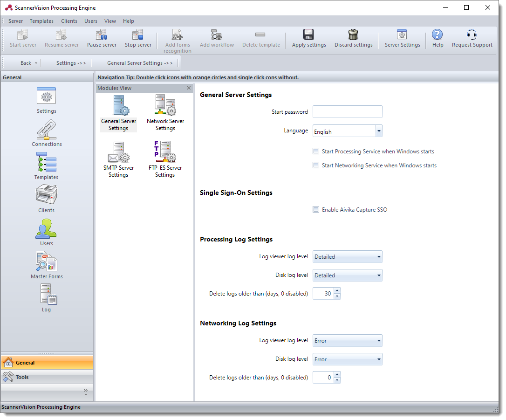The height and width of the screenshot is (420, 506).
Task: Open the Templates menu
Action: point(41,21)
